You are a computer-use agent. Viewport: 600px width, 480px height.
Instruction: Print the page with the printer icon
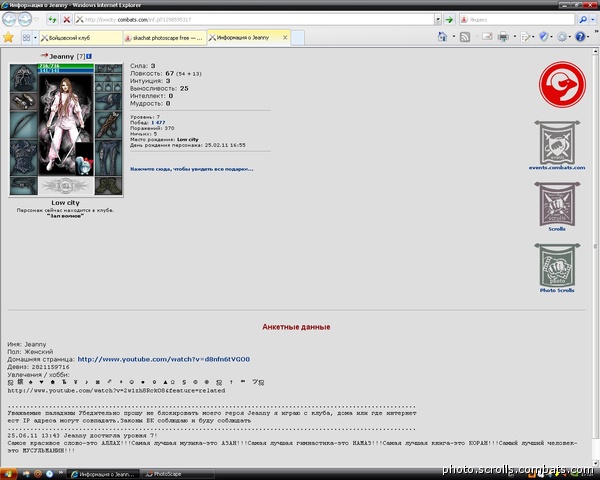click(x=503, y=37)
